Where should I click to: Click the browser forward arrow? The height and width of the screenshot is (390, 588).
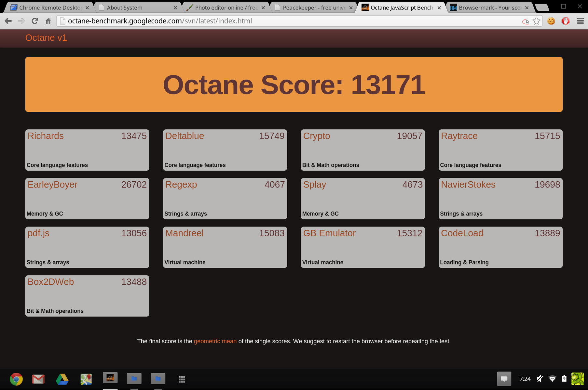[21, 21]
